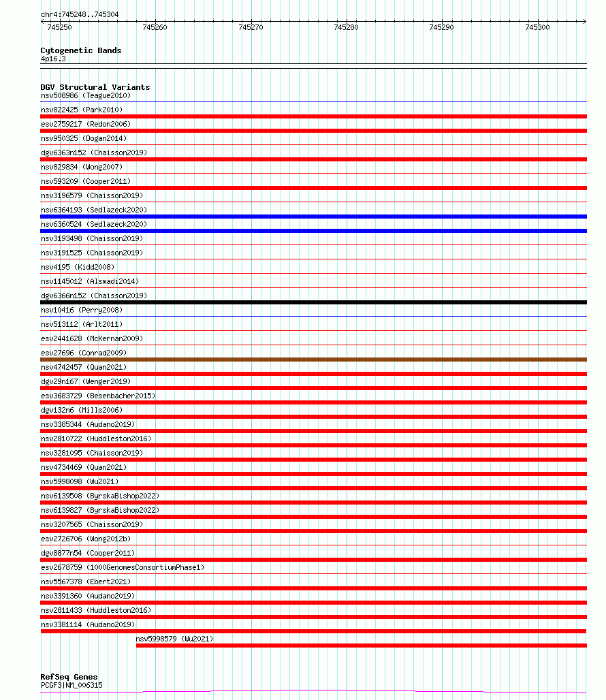
Task: Click the red bar below nsv822425
Action: click(313, 116)
